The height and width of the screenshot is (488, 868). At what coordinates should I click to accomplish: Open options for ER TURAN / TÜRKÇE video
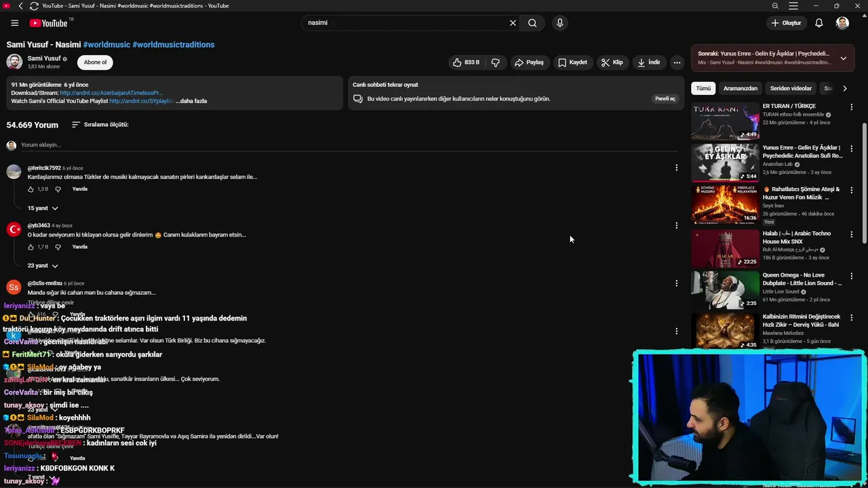851,107
